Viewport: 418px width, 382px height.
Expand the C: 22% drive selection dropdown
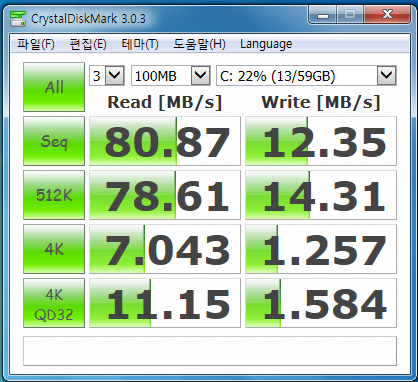(386, 76)
